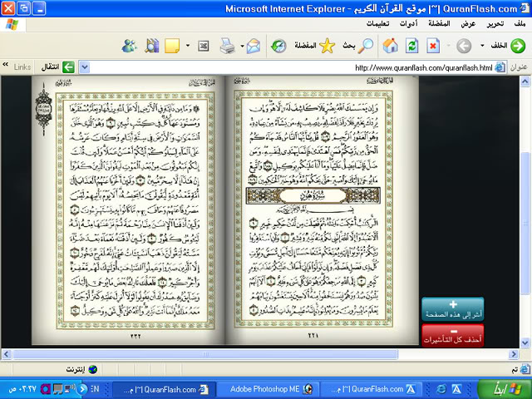
Task: Click the EN language indicator
Action: click(x=95, y=389)
